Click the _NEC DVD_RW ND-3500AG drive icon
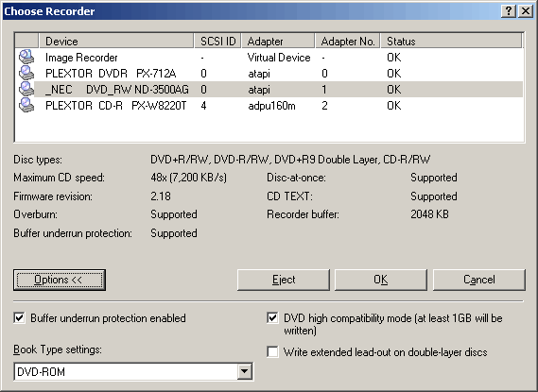The width and height of the screenshot is (538, 392). point(26,89)
